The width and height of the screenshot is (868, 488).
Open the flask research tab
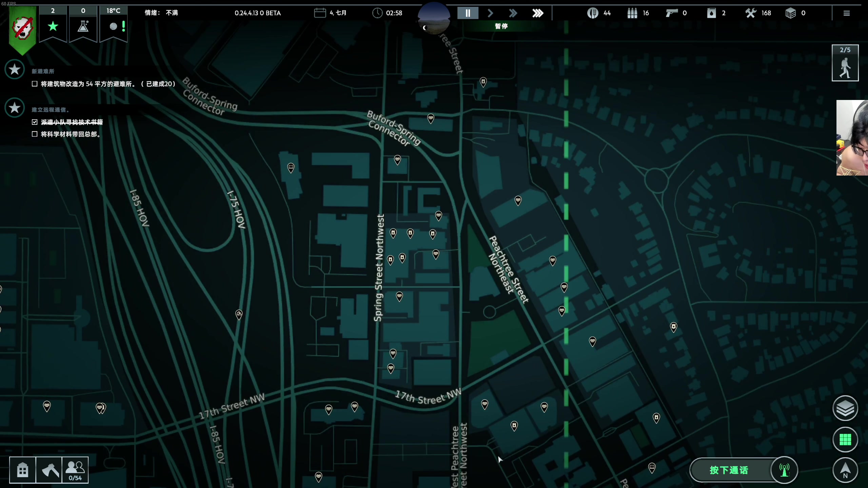pos(83,26)
